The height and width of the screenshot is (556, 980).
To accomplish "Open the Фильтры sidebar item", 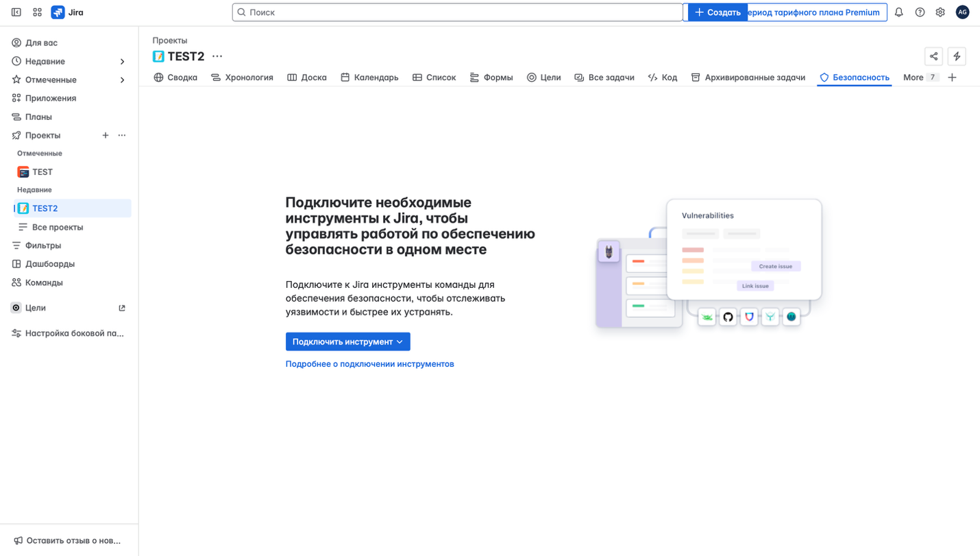I will 41,245.
